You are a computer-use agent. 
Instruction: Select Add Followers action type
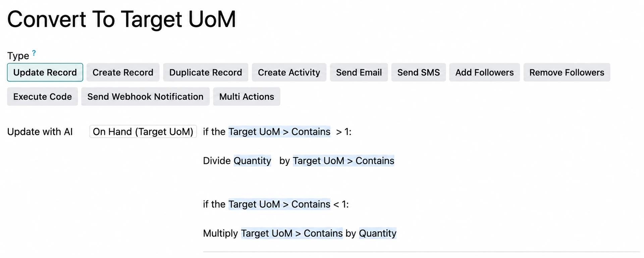pyautogui.click(x=485, y=72)
